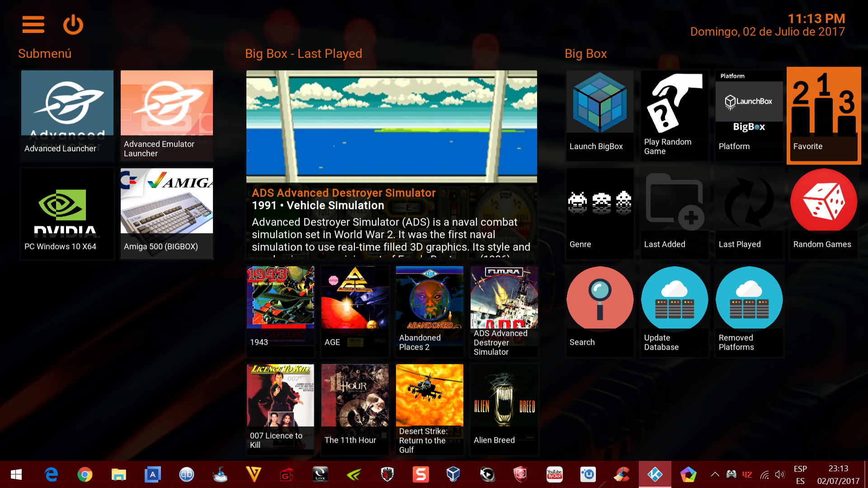Screen dimensions: 868x488
Task: Open the Wi-Fi network tray icon
Action: tap(764, 474)
